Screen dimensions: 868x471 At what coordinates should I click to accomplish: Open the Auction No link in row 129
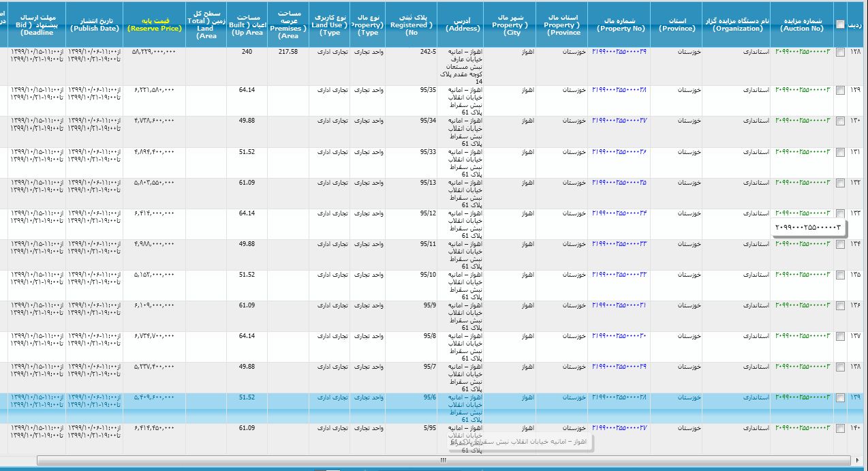(803, 90)
